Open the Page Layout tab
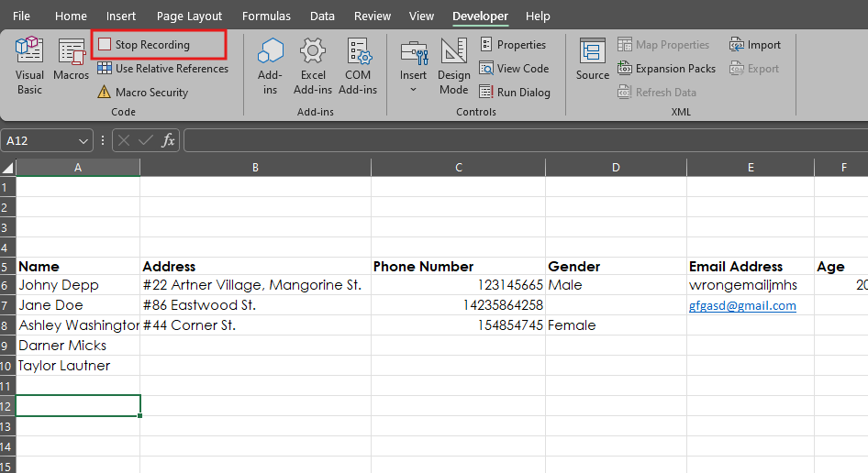This screenshot has height=473, width=868. 189,16
